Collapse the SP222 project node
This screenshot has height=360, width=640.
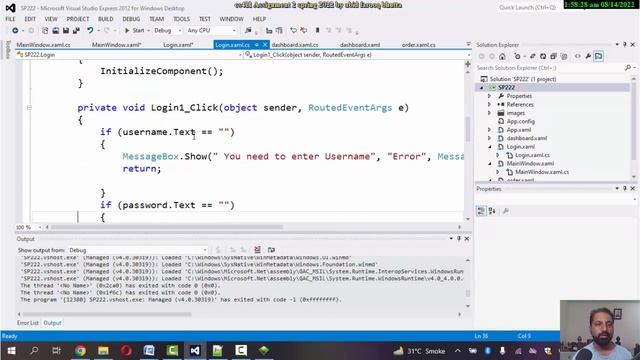click(x=481, y=88)
